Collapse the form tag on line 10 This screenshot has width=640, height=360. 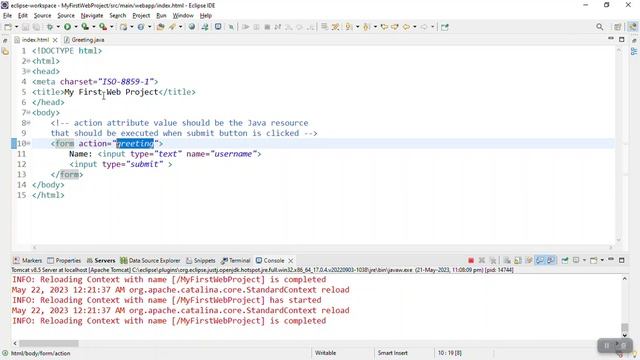click(29, 144)
